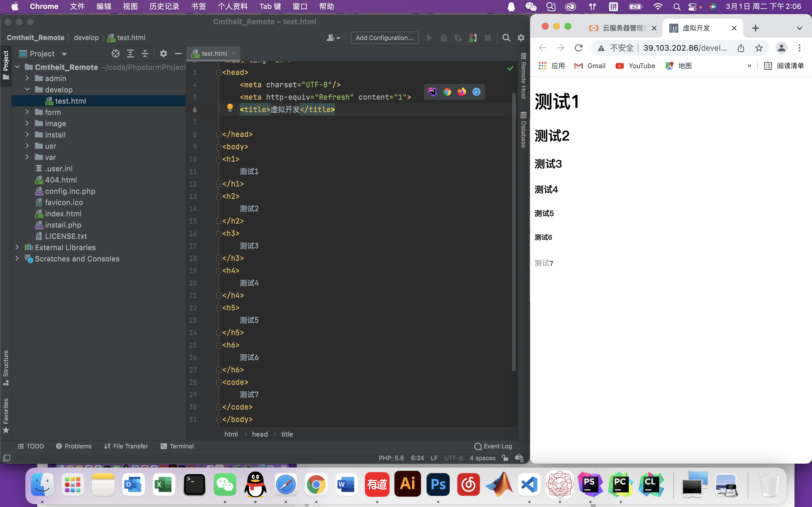This screenshot has width=812, height=507.
Task: Click the Search Everywhere magnifier icon
Action: 506,38
